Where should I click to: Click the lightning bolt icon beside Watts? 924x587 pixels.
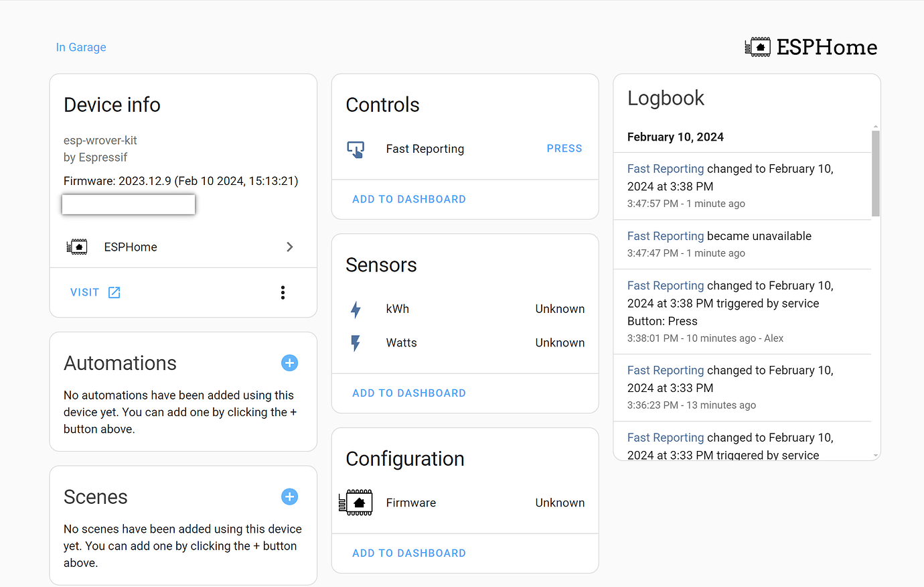coord(356,342)
